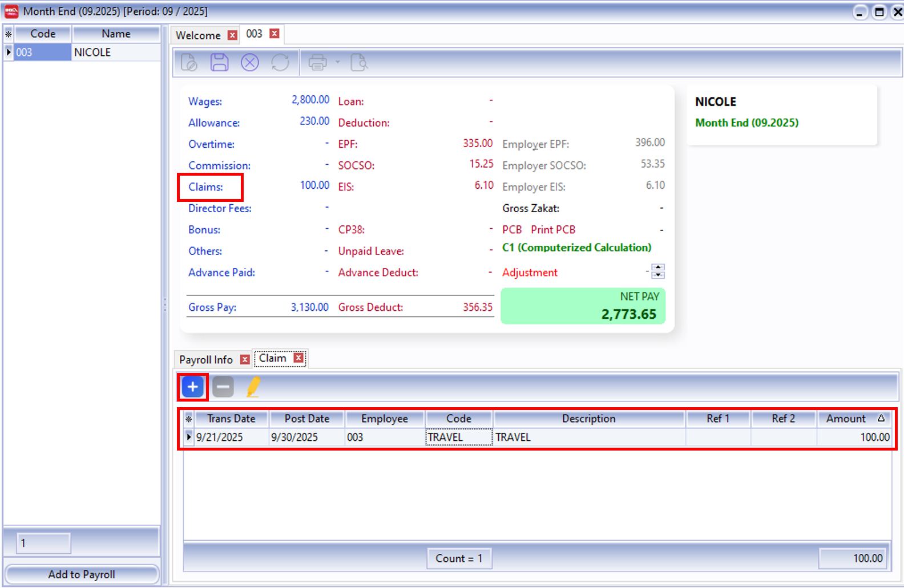Sort claims by Post Date column header

pyautogui.click(x=307, y=419)
